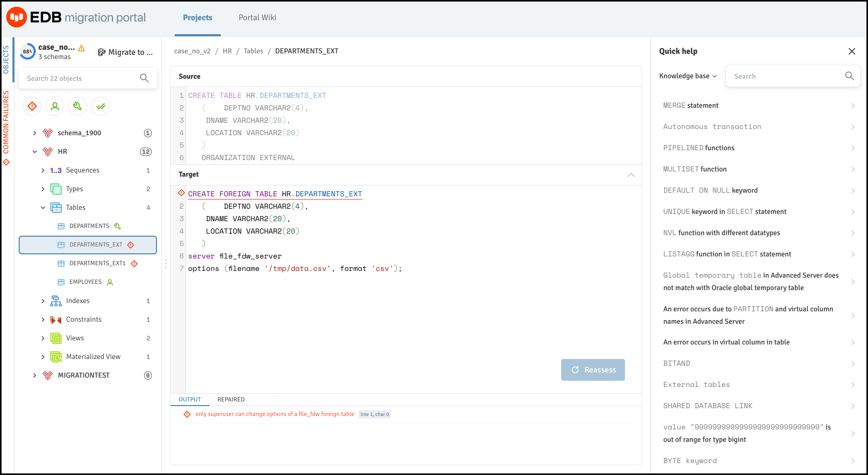
Task: Expand the MIGRATIONTEST schema node
Action: [35, 376]
